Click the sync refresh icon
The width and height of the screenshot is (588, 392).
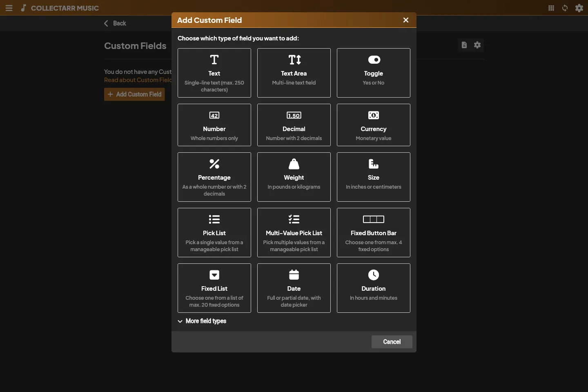pos(565,8)
